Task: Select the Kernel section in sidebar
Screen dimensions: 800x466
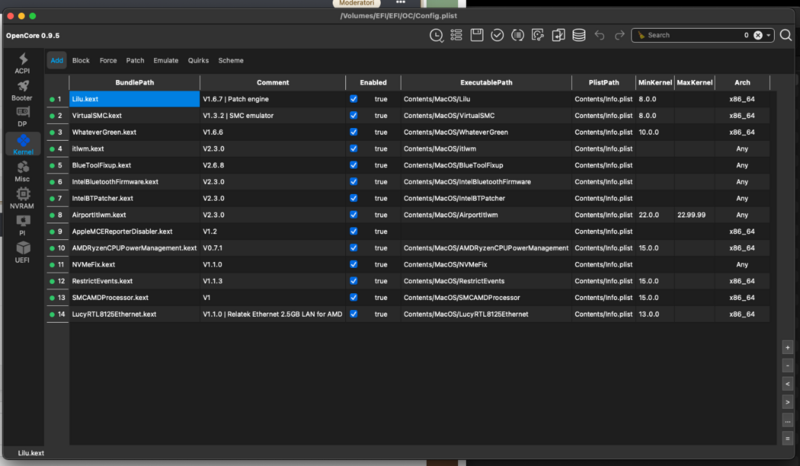Action: [x=23, y=144]
